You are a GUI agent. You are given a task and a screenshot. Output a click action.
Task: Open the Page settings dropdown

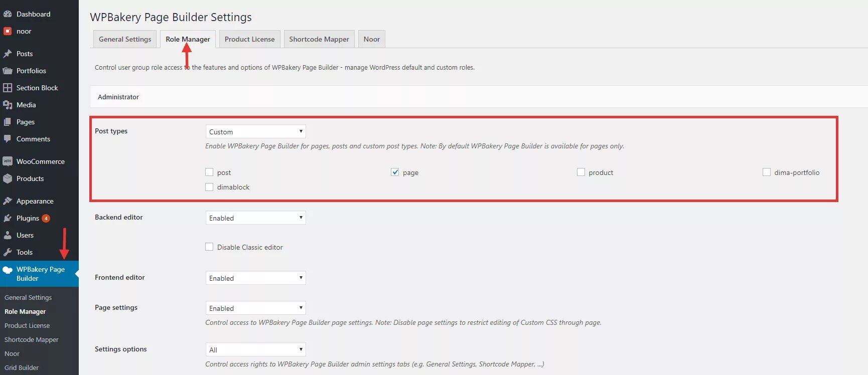coord(255,308)
